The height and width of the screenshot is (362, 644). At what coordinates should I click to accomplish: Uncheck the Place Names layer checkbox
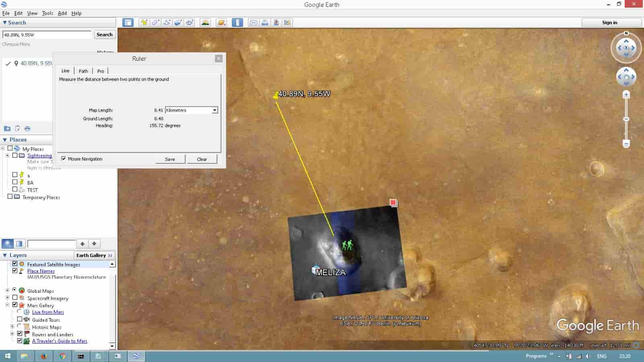[15, 271]
